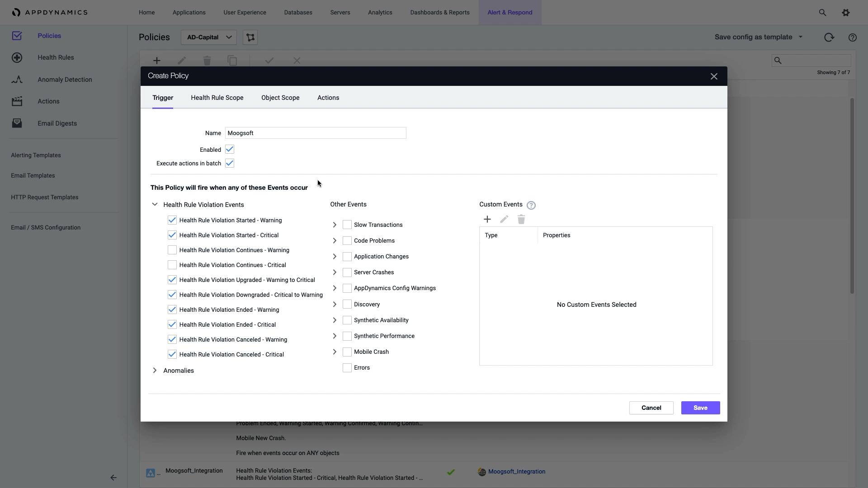Screen dimensions: 868x488
Task: Open Alerting Templates link
Action: [x=36, y=155]
